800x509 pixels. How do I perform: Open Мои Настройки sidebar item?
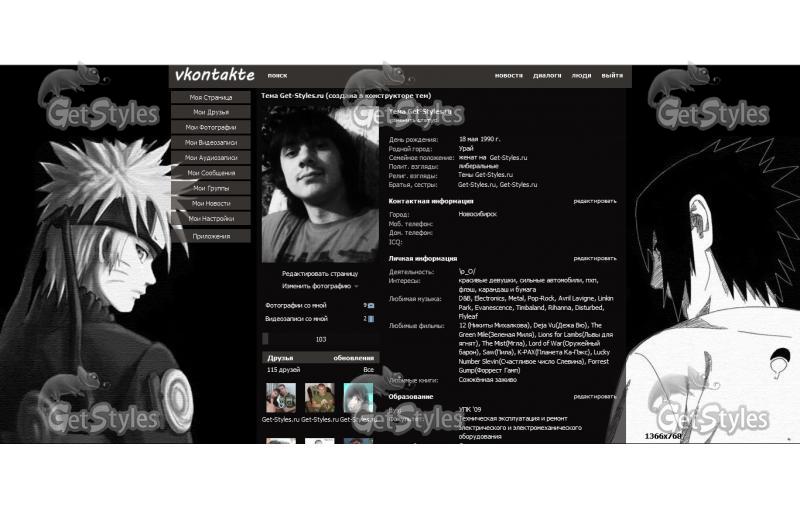(x=211, y=219)
